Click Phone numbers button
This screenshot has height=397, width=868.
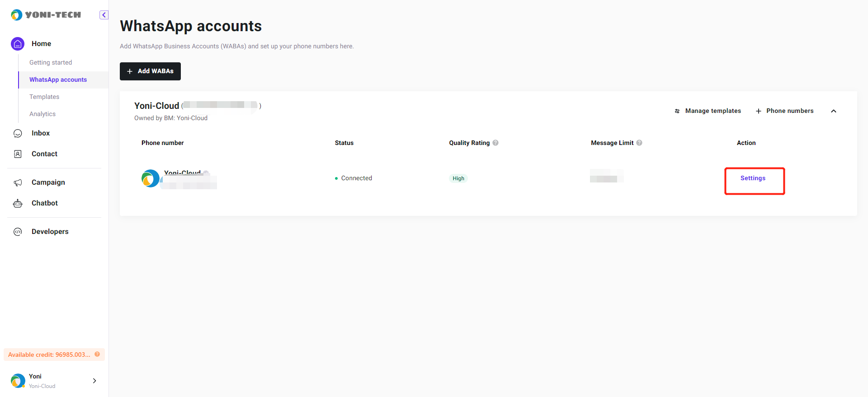tap(784, 111)
